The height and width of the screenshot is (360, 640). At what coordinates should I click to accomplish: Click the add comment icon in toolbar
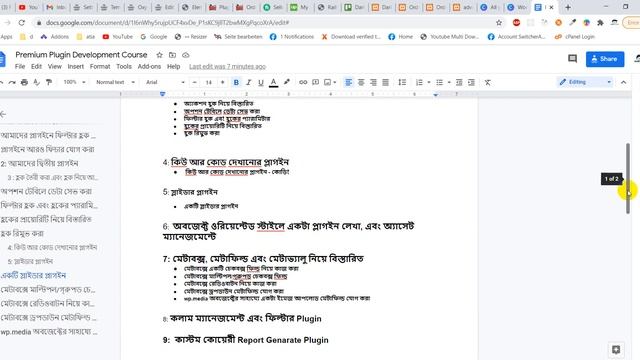click(316, 82)
